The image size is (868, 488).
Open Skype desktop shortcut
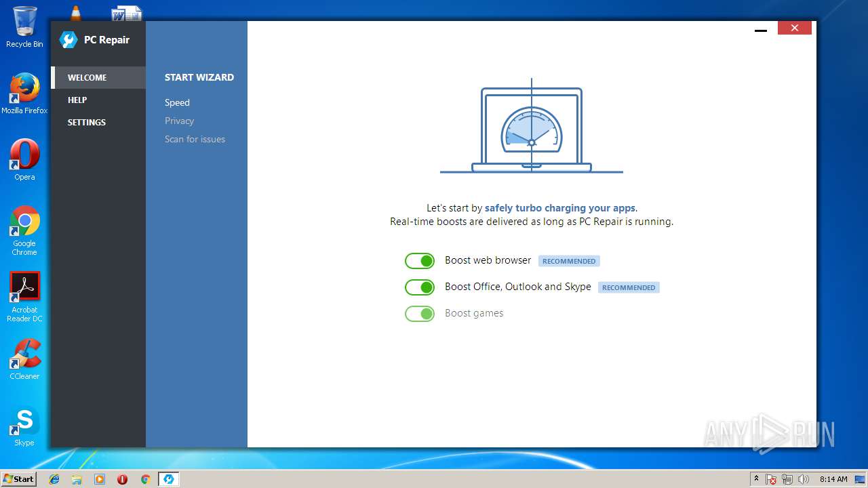pyautogui.click(x=24, y=426)
